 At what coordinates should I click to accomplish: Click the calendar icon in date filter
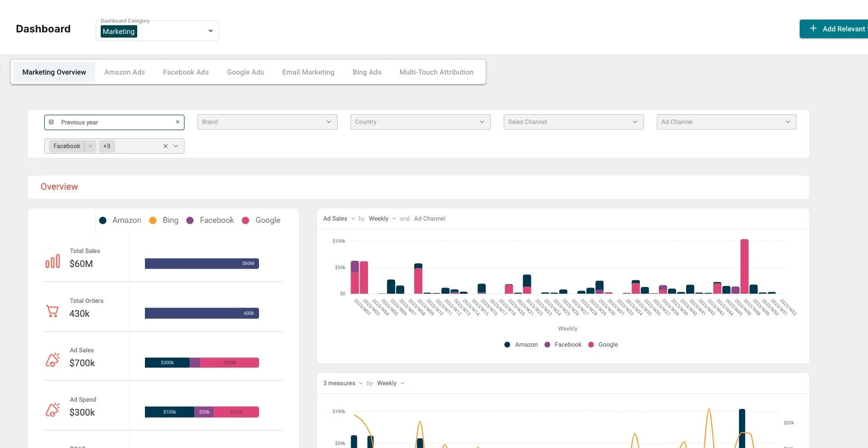pyautogui.click(x=51, y=122)
